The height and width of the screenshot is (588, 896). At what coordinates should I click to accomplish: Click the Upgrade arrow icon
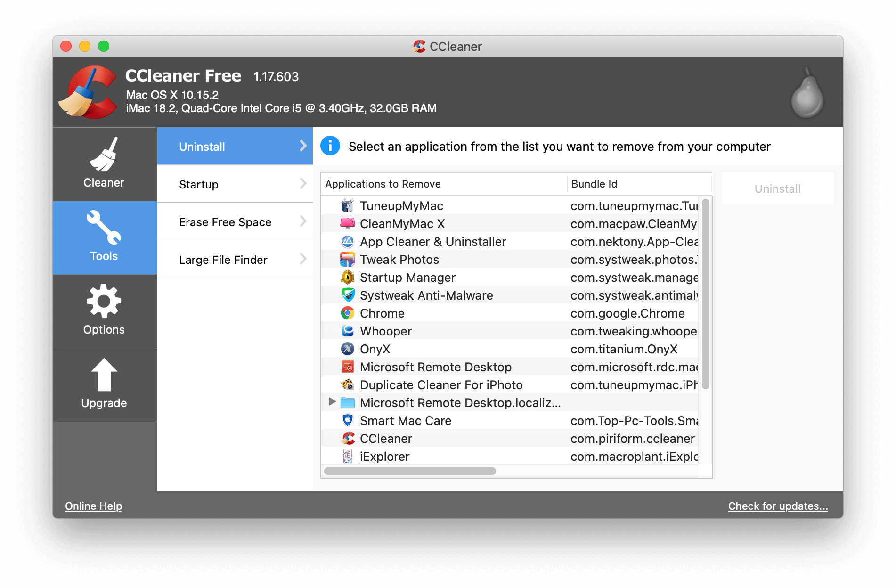[104, 375]
